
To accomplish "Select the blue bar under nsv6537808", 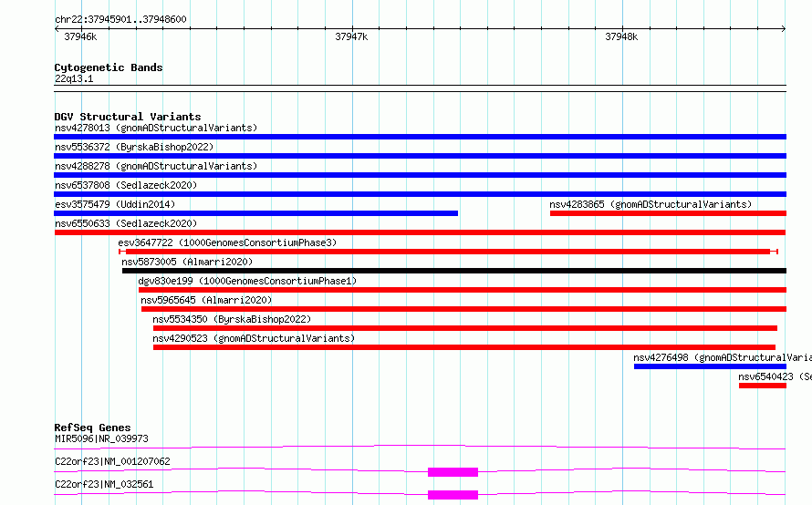I will point(420,194).
